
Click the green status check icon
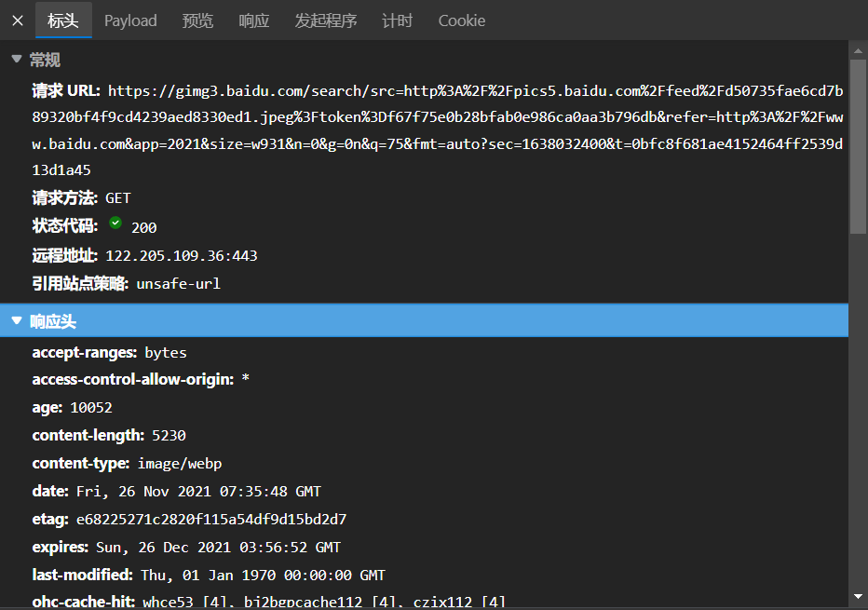tap(115, 224)
